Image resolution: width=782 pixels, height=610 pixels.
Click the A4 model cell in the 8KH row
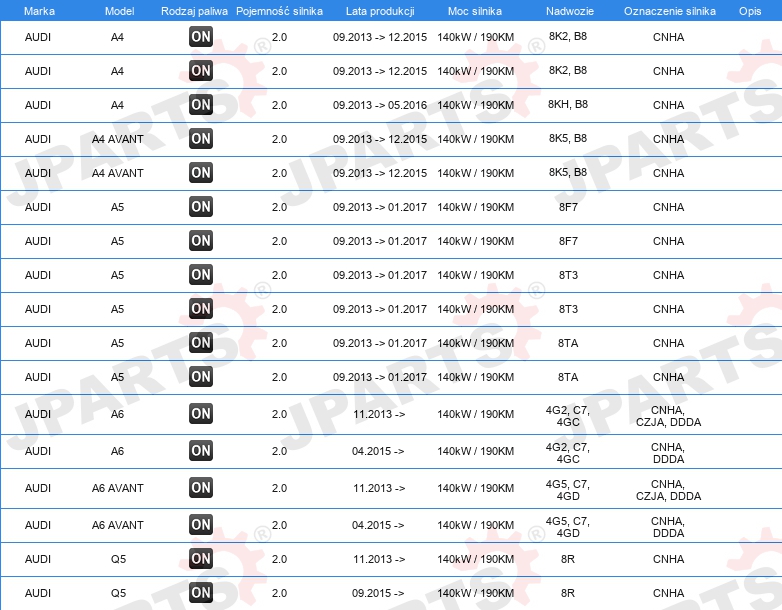pyautogui.click(x=117, y=105)
